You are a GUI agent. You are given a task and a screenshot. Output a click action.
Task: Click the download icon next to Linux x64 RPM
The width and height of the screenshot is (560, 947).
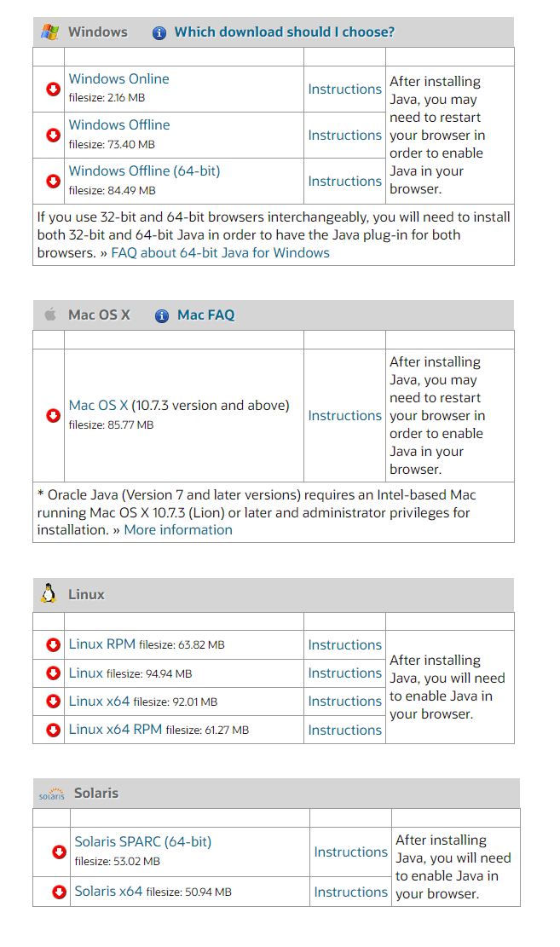tap(53, 730)
